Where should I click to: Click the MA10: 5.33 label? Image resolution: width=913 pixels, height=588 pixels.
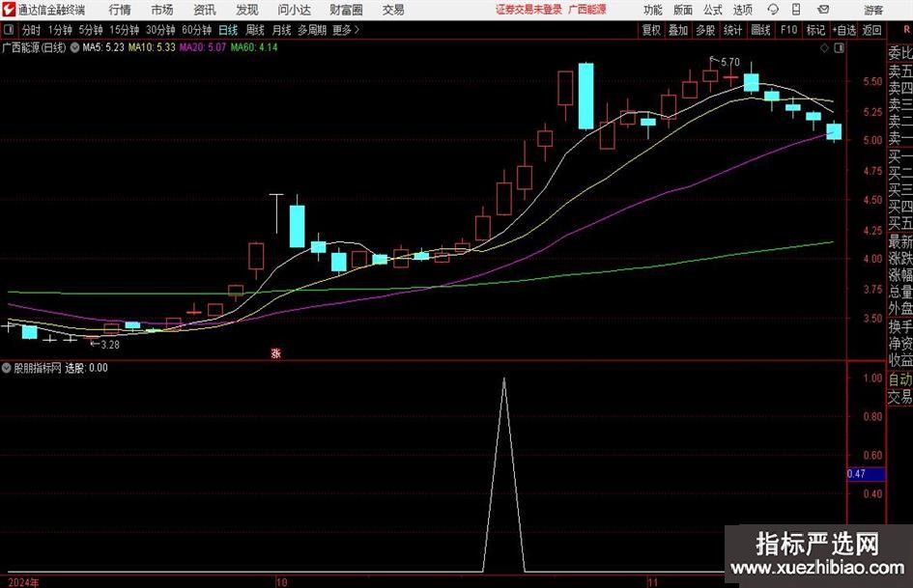(x=152, y=47)
